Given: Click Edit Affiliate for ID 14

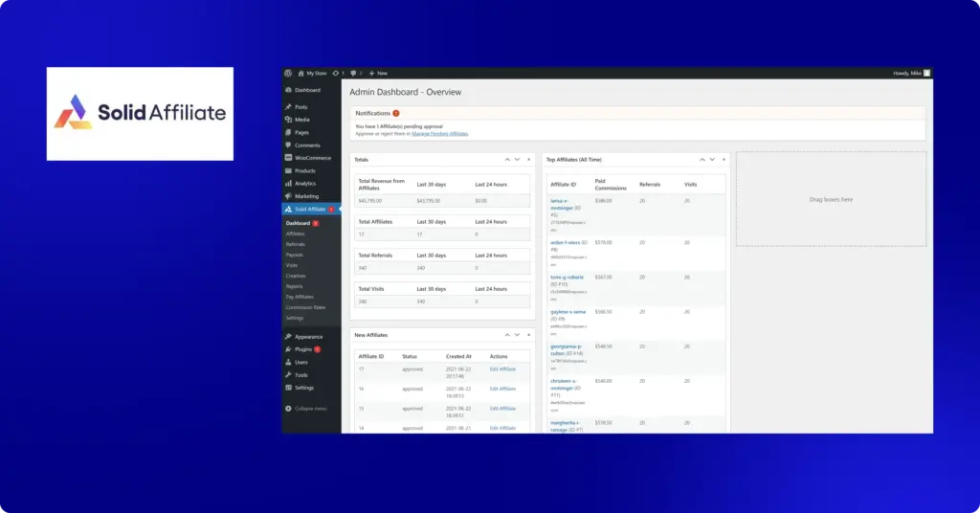Looking at the screenshot, I should pyautogui.click(x=502, y=428).
